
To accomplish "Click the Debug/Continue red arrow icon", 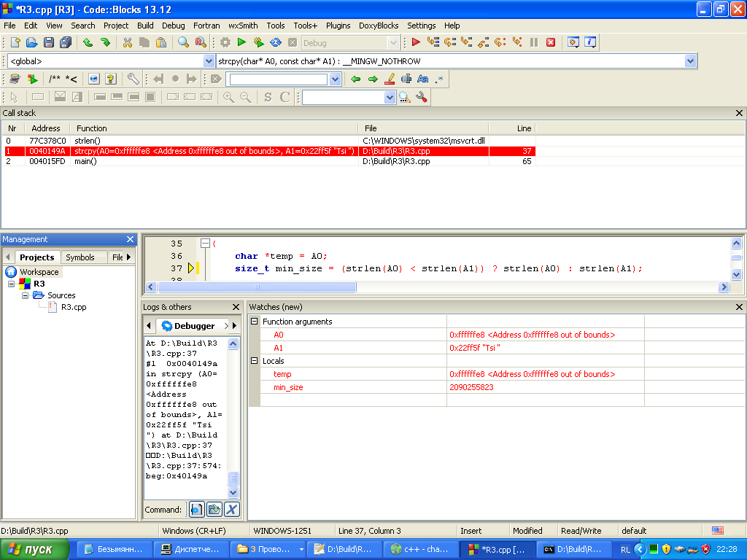I will [x=416, y=42].
